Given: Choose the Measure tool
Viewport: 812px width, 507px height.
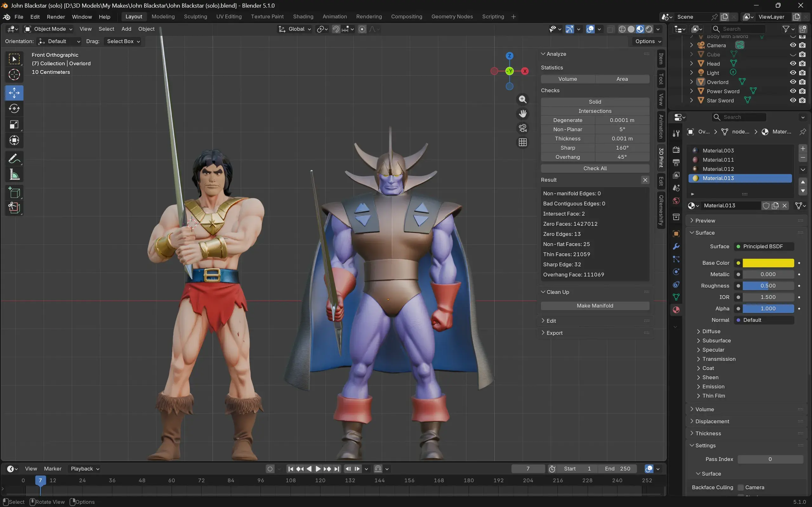Looking at the screenshot, I should coord(14,174).
